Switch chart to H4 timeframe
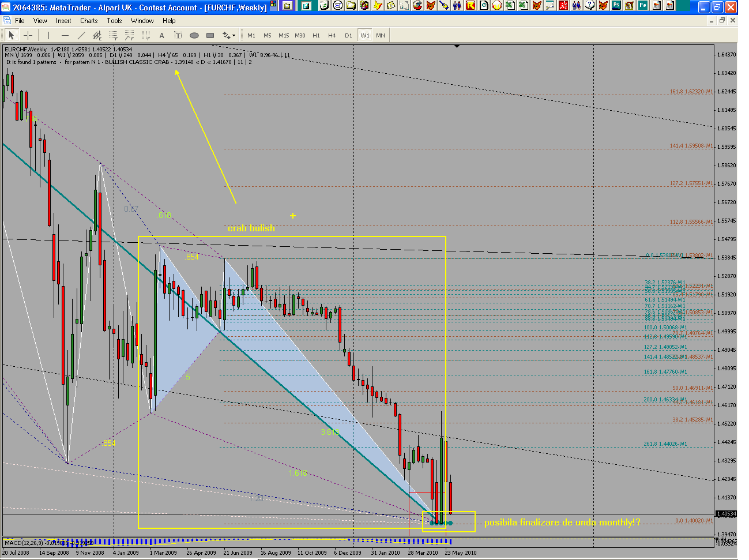 (x=332, y=35)
